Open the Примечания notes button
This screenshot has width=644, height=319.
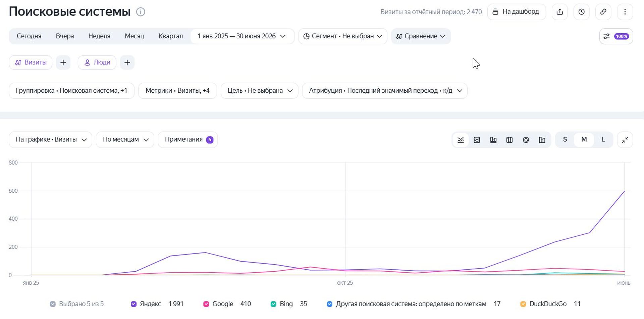coord(188,140)
